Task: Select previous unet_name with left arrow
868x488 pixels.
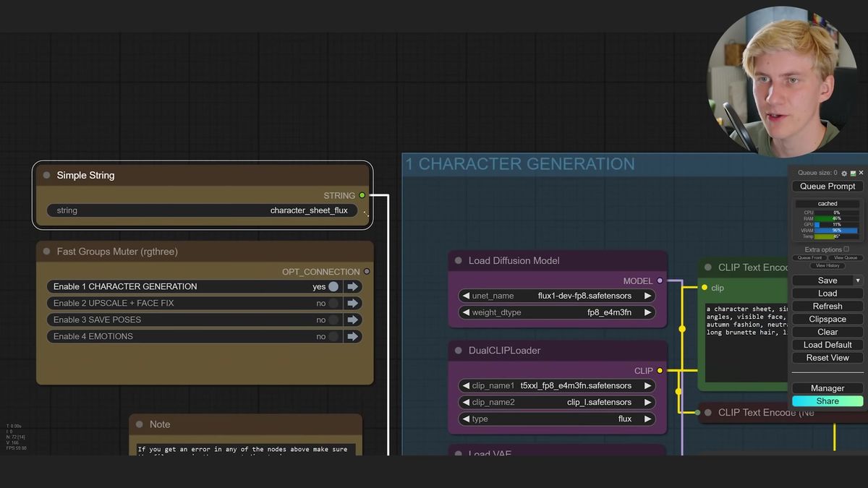Action: tap(465, 296)
